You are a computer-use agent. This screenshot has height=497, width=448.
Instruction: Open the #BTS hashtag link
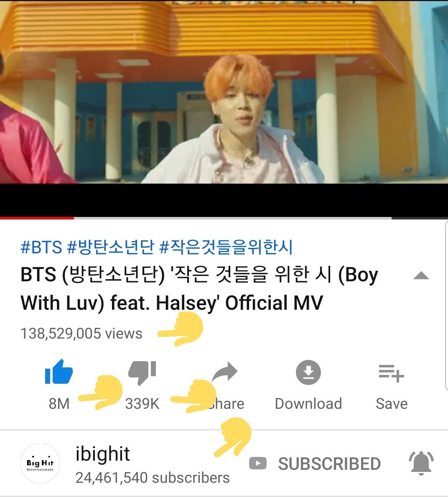(41, 247)
